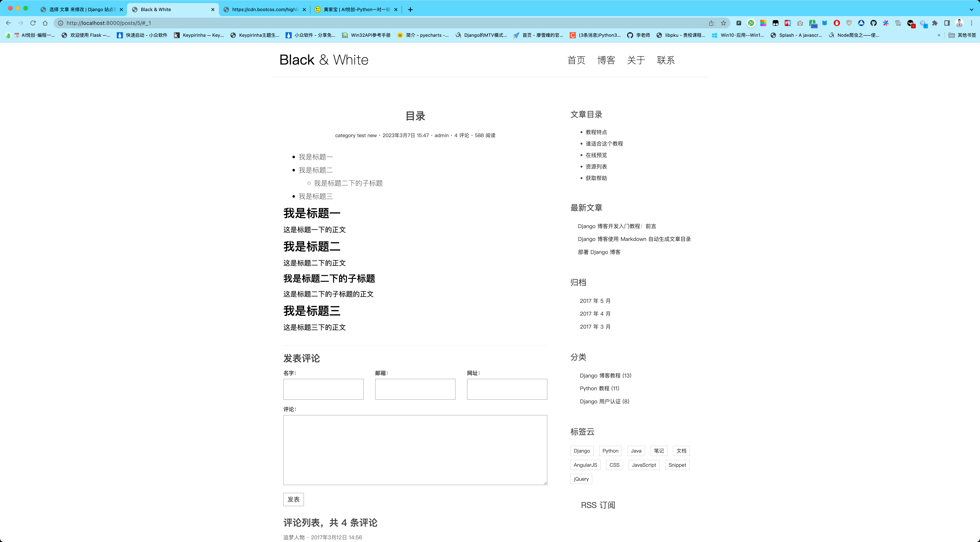Open the profile avatar menu
This screenshot has width=980, height=542.
(959, 23)
